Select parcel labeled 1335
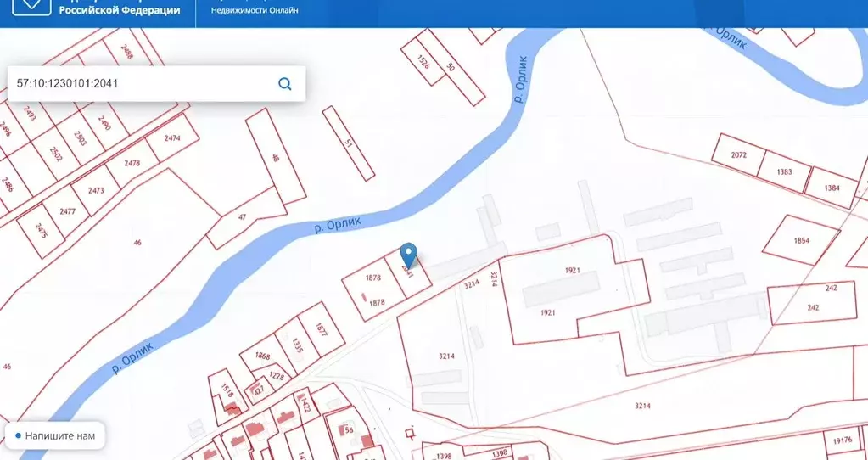The height and width of the screenshot is (460, 868). point(298,345)
